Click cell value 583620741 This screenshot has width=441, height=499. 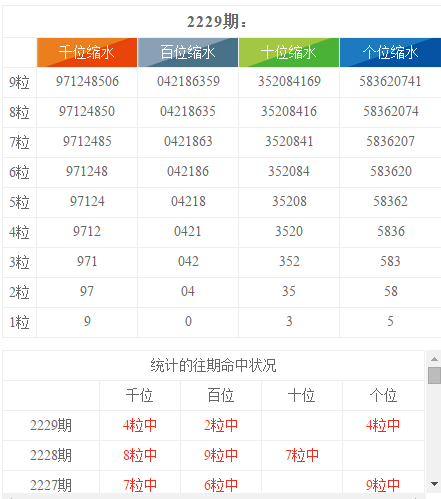tap(390, 81)
